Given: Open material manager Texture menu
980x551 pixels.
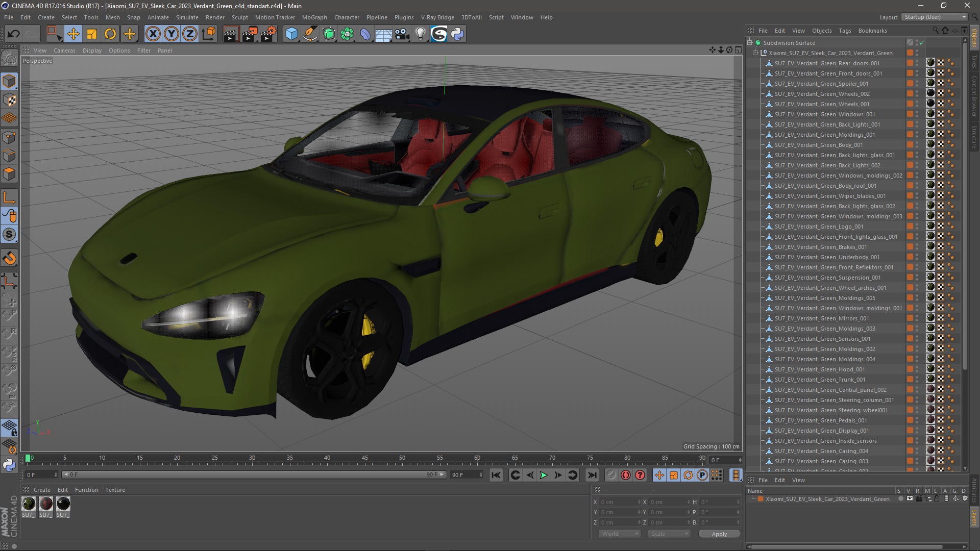Looking at the screenshot, I should click(115, 490).
